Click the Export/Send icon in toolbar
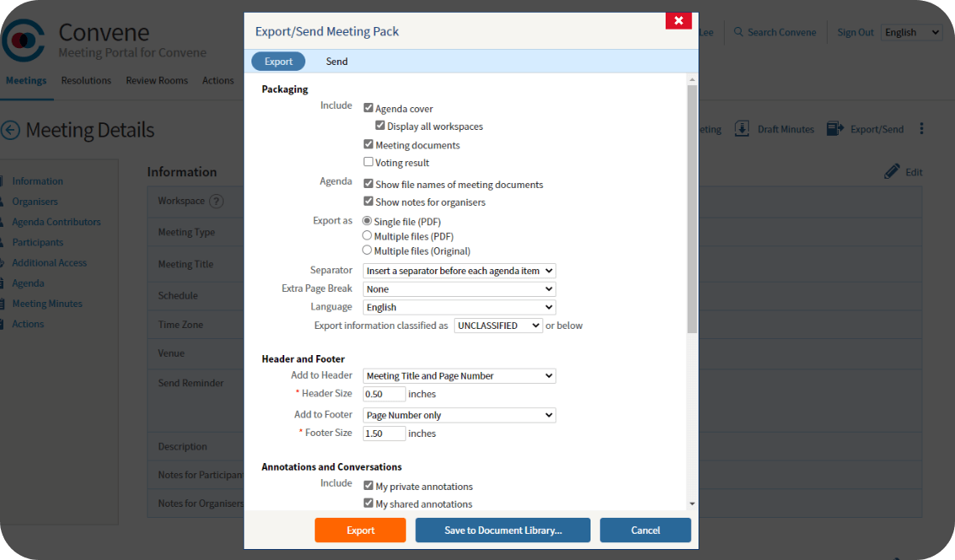This screenshot has height=560, width=955. pos(835,129)
